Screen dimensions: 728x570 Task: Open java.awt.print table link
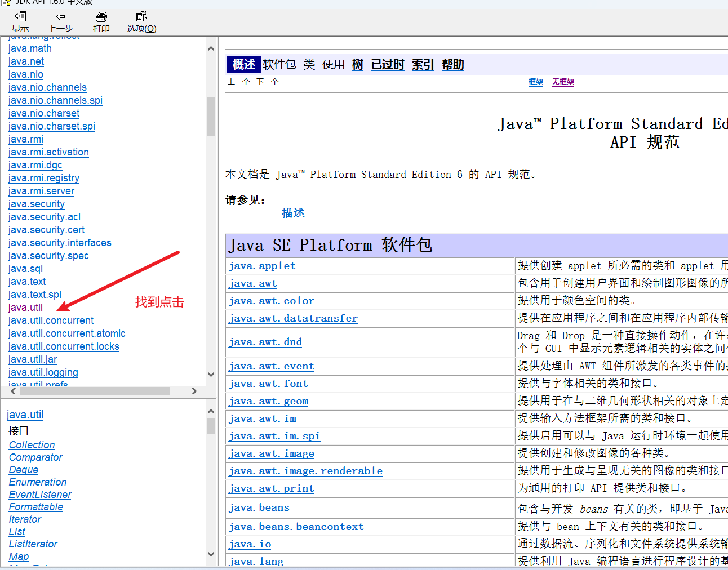[x=272, y=488]
